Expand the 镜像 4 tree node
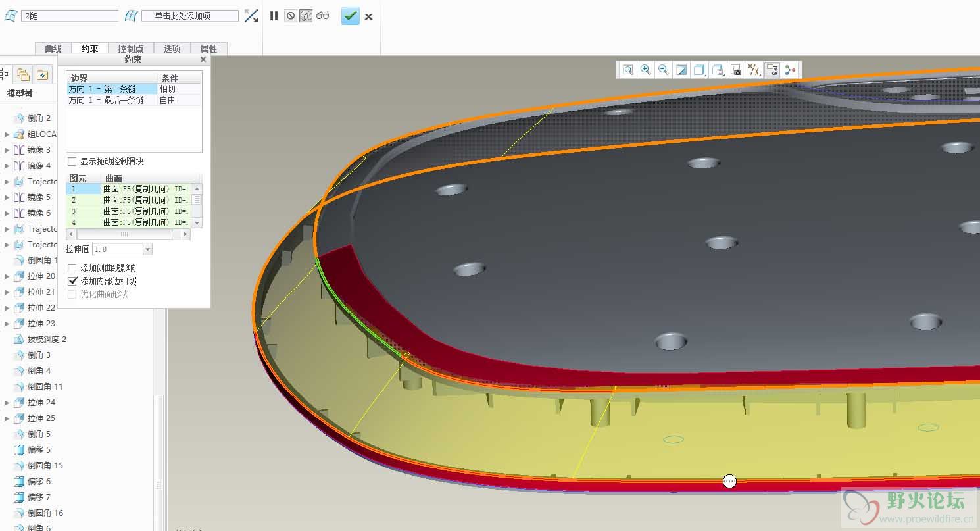980x531 pixels. point(7,166)
